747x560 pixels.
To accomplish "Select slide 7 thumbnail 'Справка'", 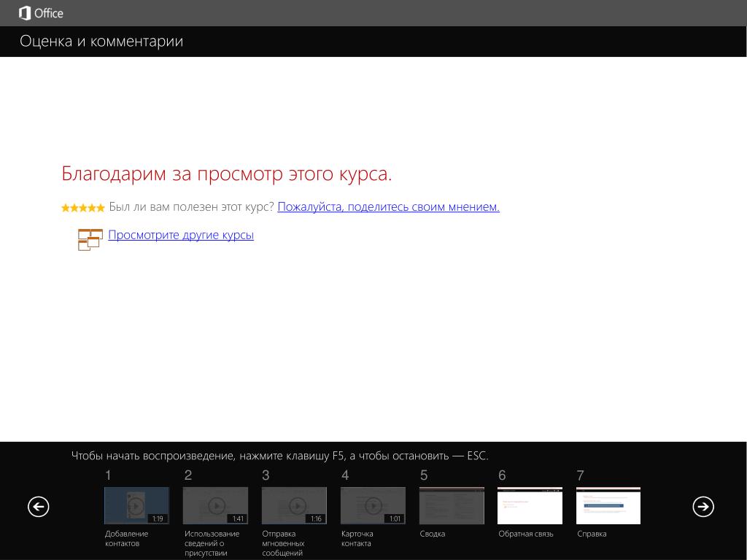I will (x=608, y=505).
